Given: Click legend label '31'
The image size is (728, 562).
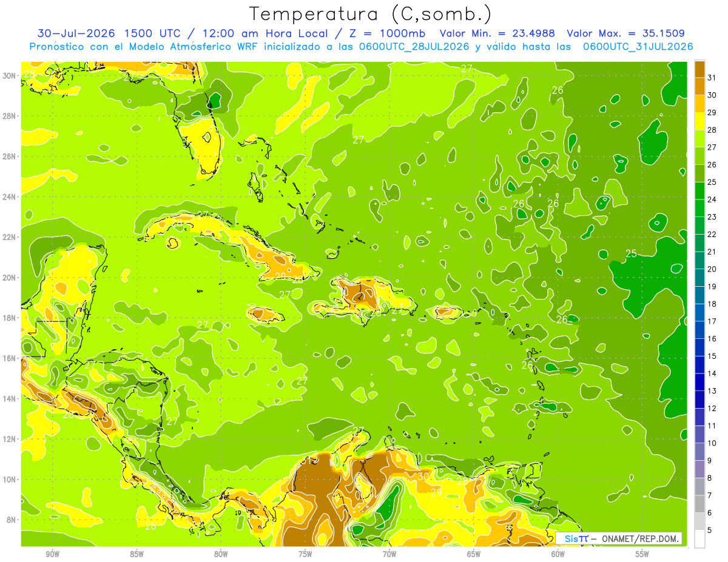Looking at the screenshot, I should pos(712,77).
